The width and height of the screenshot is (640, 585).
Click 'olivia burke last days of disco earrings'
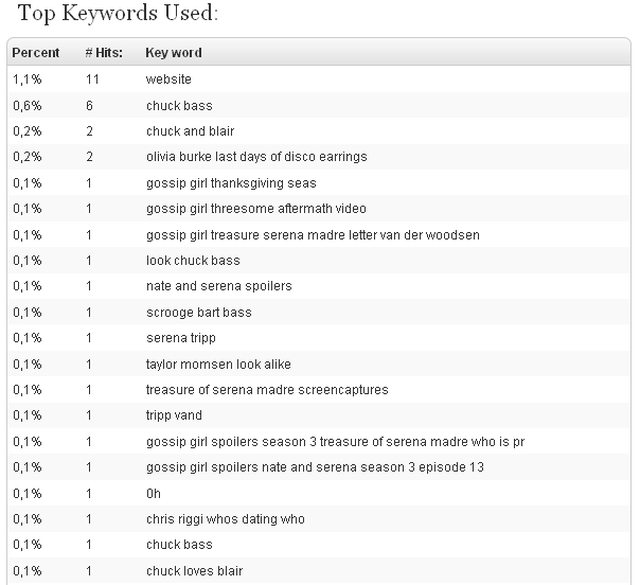coord(257,157)
